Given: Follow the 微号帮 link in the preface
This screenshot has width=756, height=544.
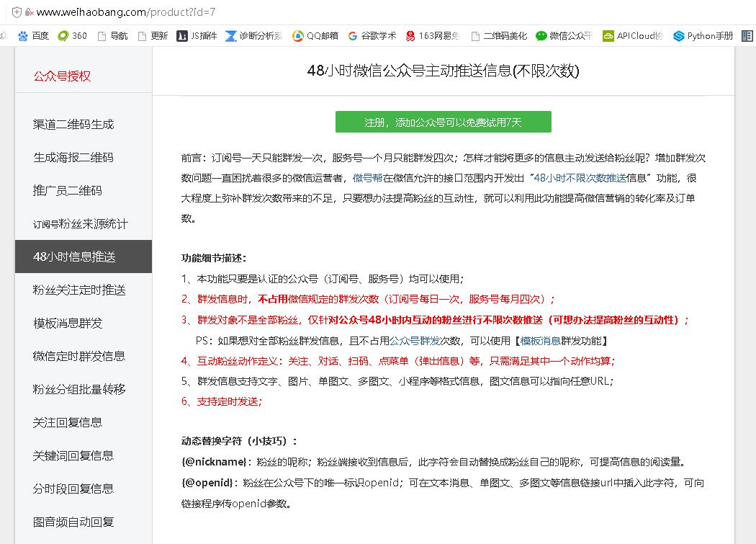Looking at the screenshot, I should tap(367, 178).
